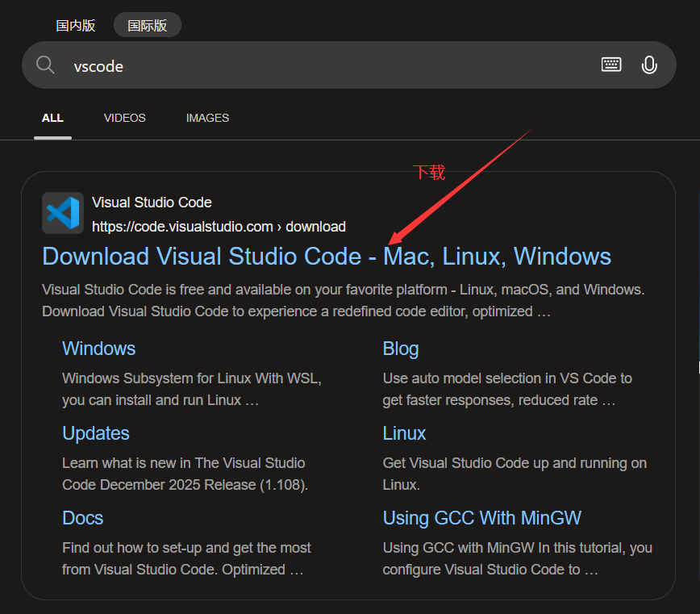Open the Docs sublink

[82, 518]
